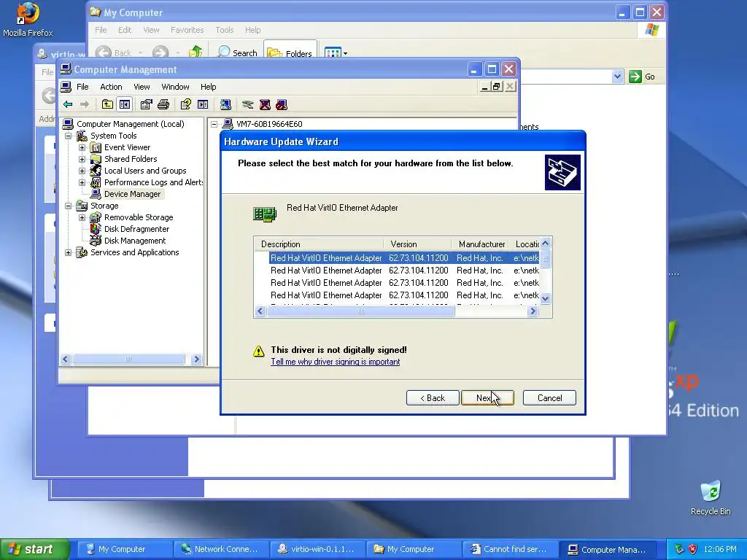This screenshot has width=747, height=560.
Task: Cancel the Hardware Update Wizard
Action: point(549,397)
